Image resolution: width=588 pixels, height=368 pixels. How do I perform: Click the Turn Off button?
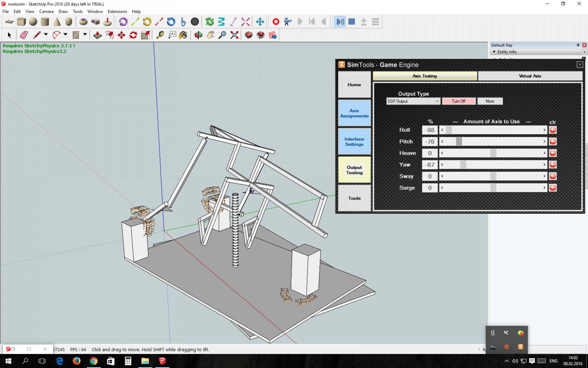tap(459, 101)
